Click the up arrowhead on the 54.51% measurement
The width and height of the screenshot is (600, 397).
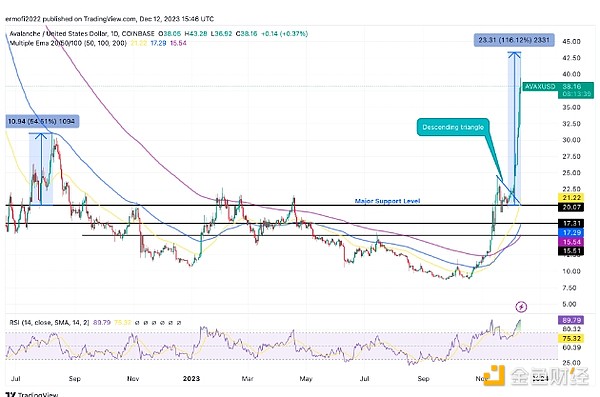coord(41,136)
